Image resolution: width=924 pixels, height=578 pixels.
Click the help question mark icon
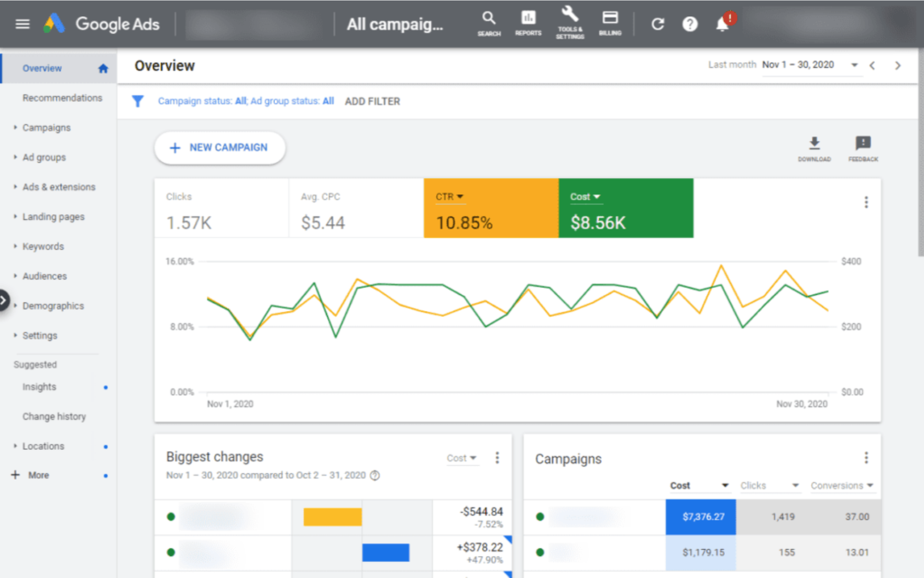pos(690,24)
